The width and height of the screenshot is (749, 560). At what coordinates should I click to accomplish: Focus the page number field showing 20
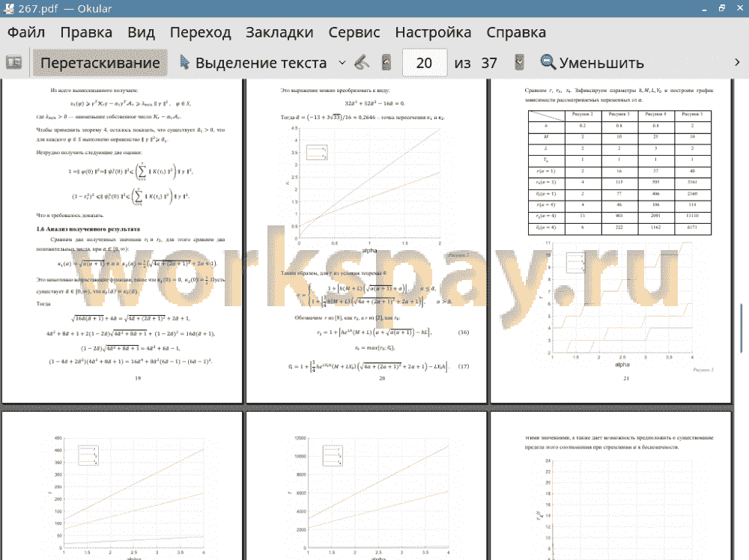pyautogui.click(x=425, y=63)
